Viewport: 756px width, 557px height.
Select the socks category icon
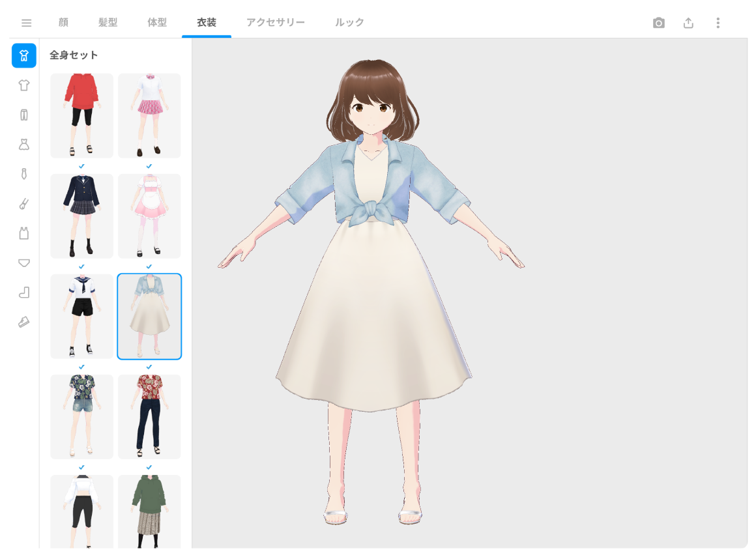click(24, 293)
